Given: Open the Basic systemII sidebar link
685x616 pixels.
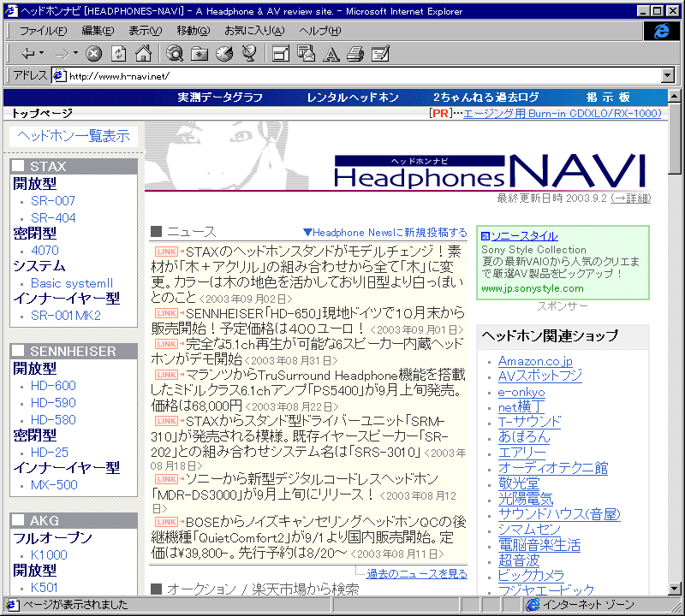Looking at the screenshot, I should coord(72,283).
